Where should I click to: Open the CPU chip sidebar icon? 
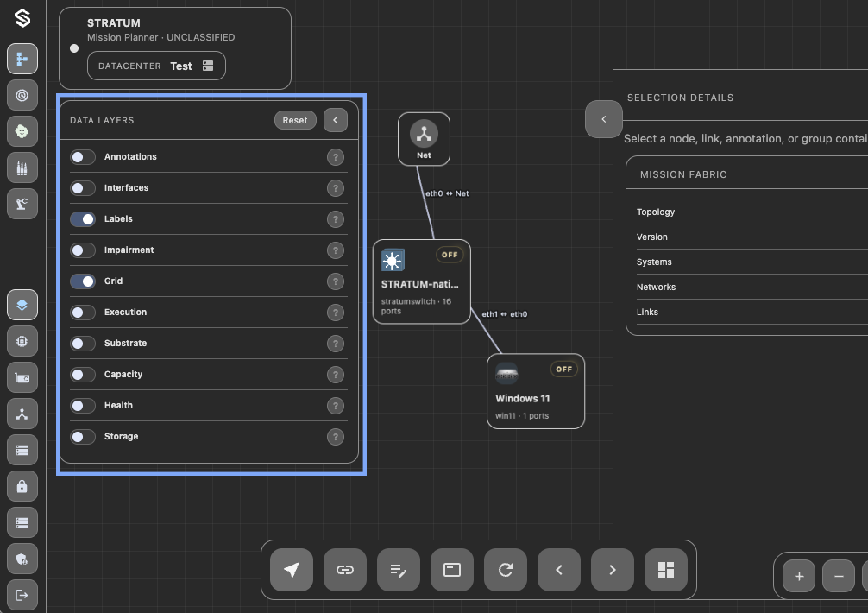(22, 341)
